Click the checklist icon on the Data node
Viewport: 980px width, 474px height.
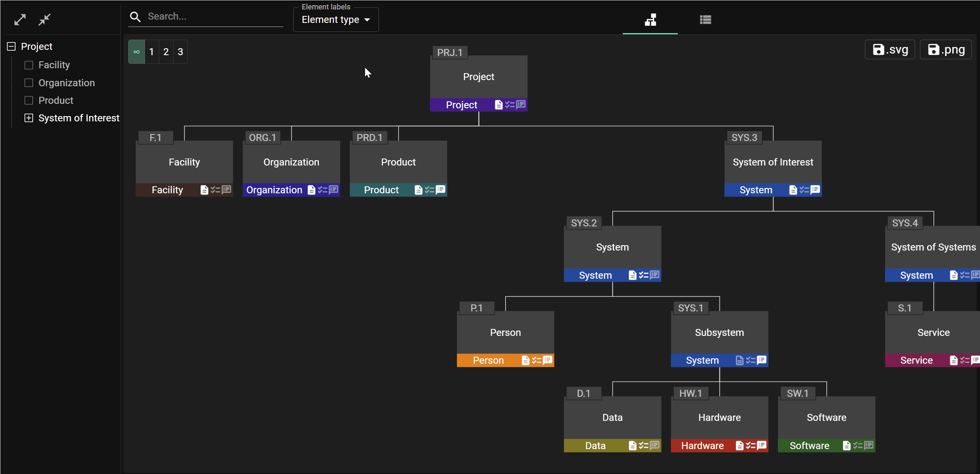[x=643, y=445]
